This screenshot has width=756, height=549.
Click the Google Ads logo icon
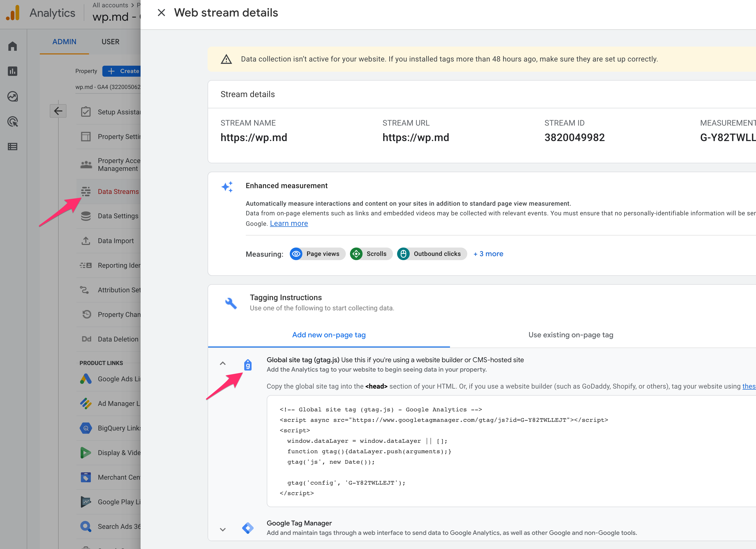(x=86, y=379)
